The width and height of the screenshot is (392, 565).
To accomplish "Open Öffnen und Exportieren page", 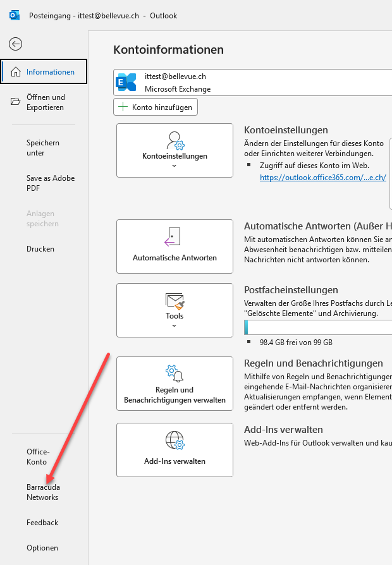I will [44, 102].
